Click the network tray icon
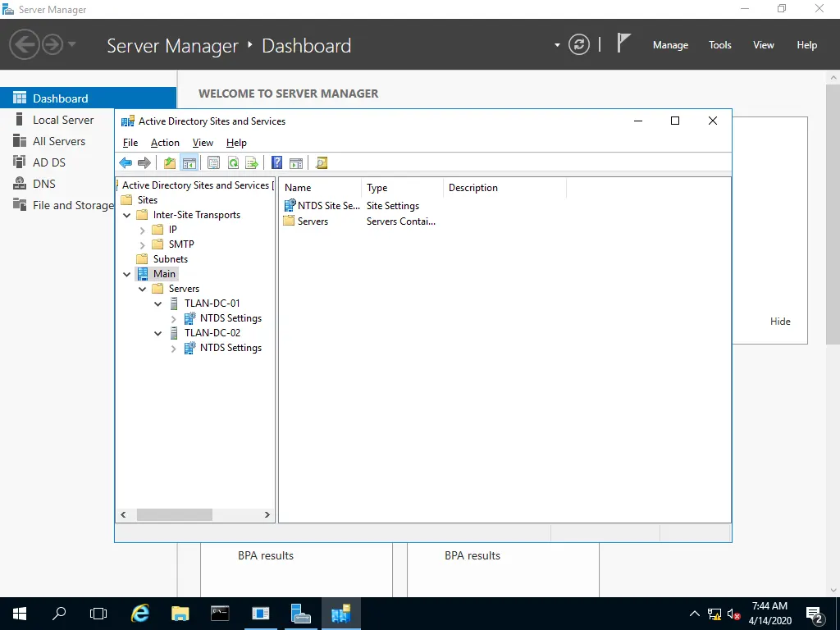This screenshot has height=630, width=840. point(714,614)
